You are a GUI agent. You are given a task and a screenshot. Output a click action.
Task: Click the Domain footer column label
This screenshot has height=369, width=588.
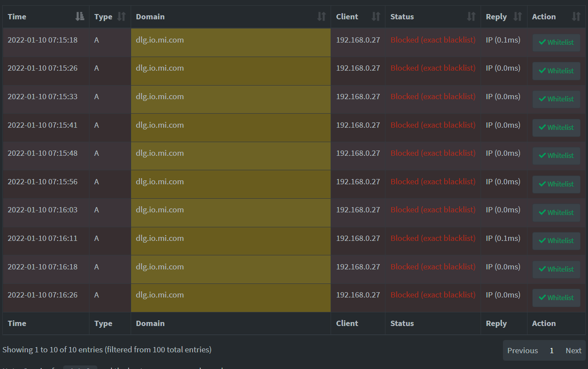[x=150, y=323]
